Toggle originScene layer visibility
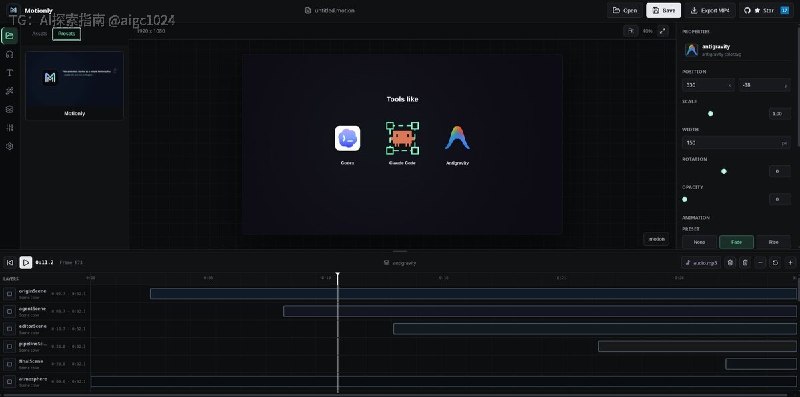800x397 pixels. (x=9, y=294)
